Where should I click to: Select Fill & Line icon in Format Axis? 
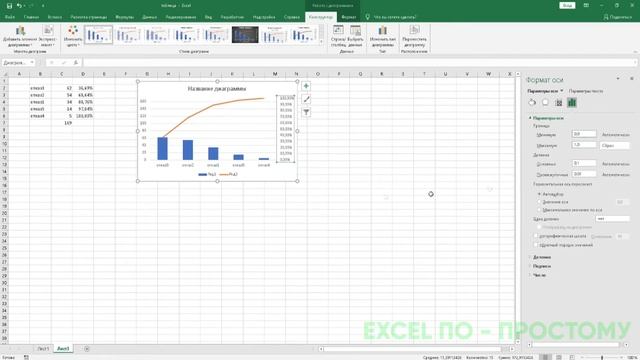[x=532, y=103]
